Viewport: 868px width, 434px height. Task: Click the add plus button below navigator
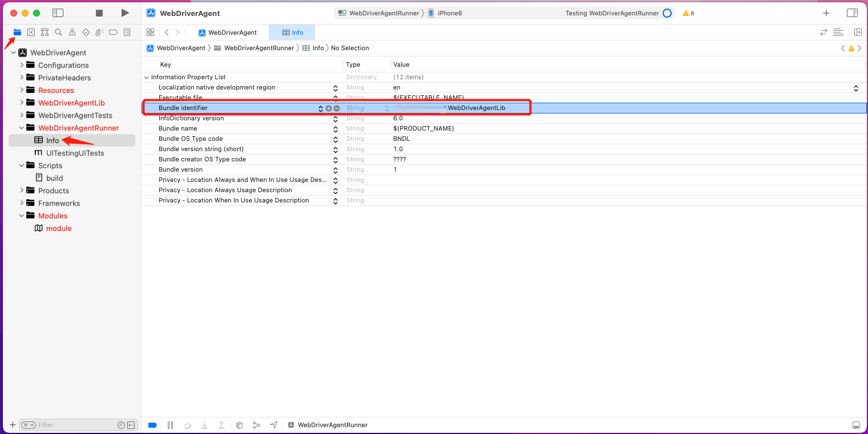13,425
